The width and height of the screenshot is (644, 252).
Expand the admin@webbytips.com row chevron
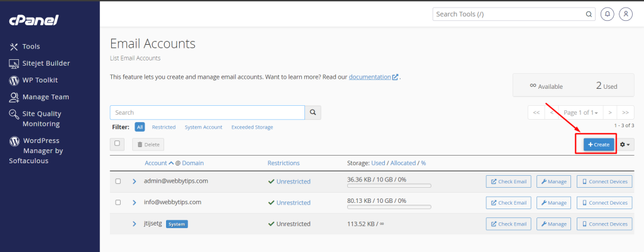(134, 181)
